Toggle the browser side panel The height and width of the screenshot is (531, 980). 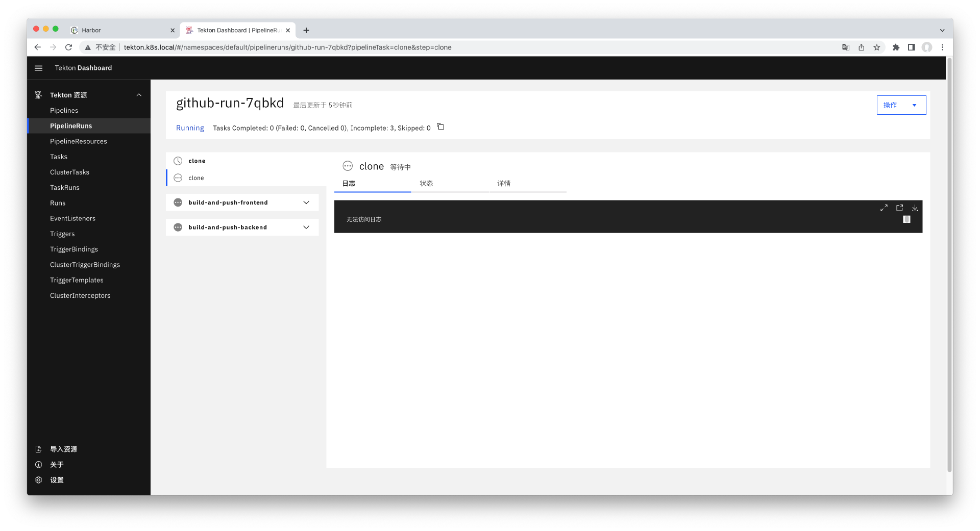pyautogui.click(x=911, y=47)
